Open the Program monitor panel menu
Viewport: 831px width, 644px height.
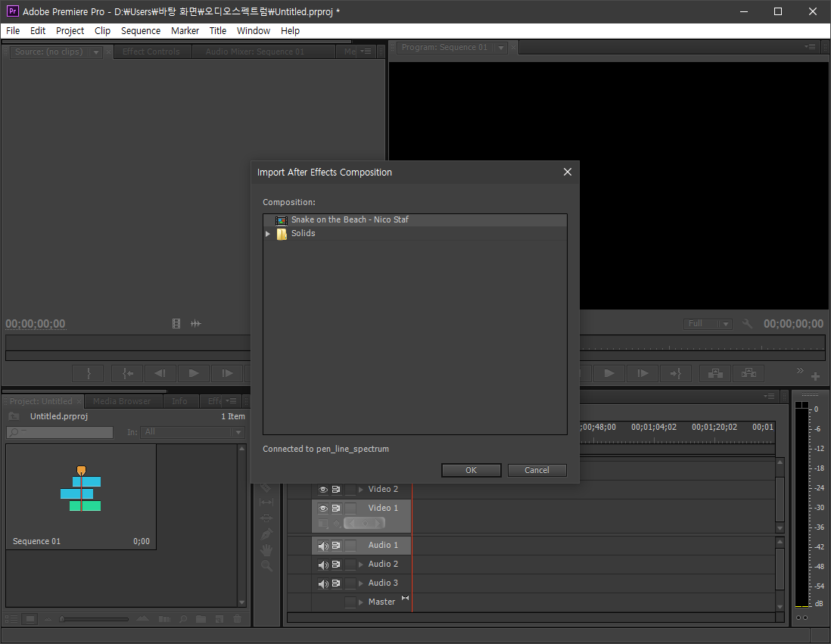click(x=810, y=47)
